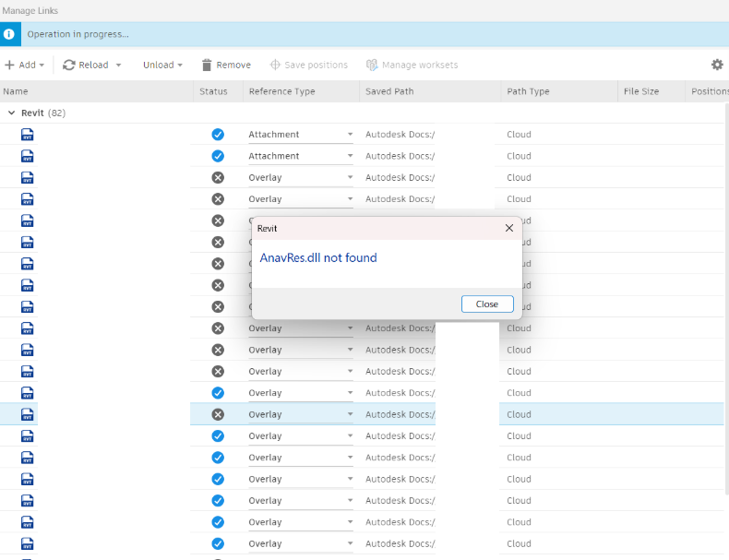
Task: Click the X status icon in the highlighted row
Action: pos(218,414)
